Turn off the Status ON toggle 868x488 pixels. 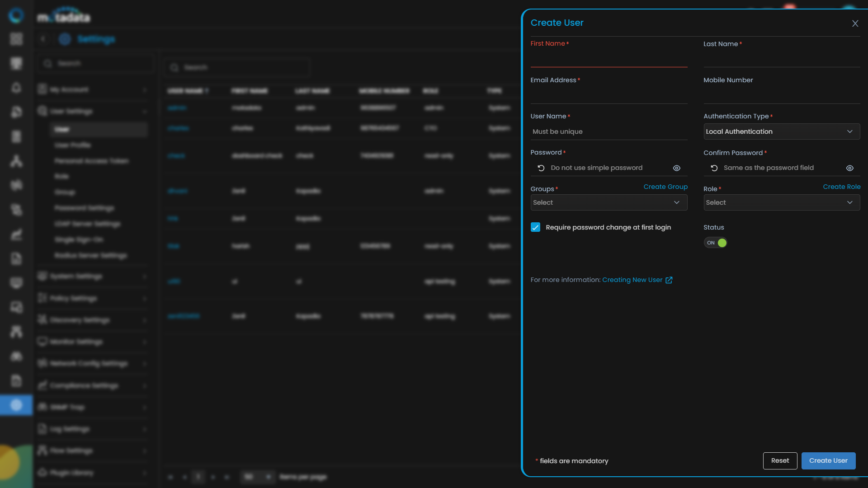tap(716, 243)
